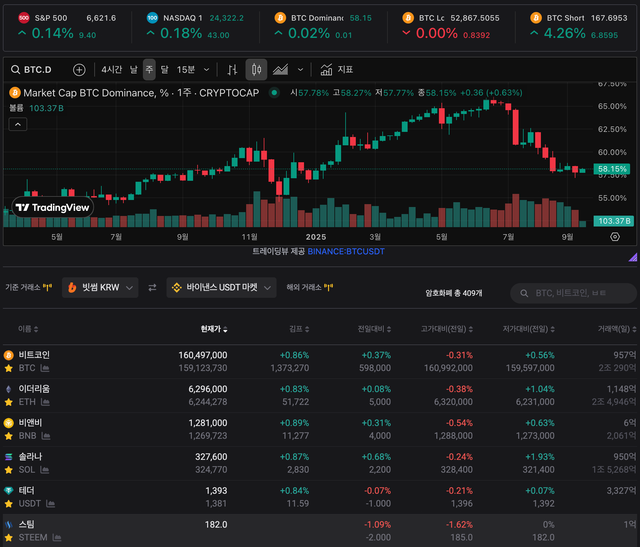This screenshot has width=640, height=547.
Task: Select the 달 (month) timeframe
Action: pos(164,70)
